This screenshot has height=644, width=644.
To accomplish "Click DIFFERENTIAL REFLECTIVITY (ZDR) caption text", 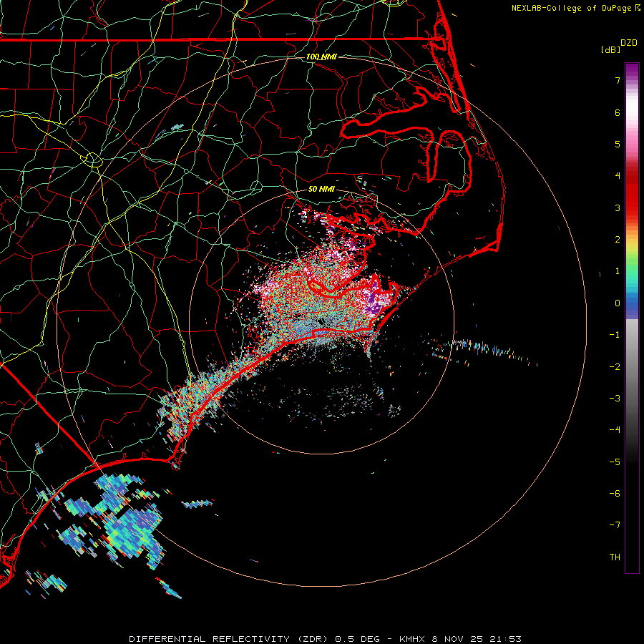I will pyautogui.click(x=230, y=639).
